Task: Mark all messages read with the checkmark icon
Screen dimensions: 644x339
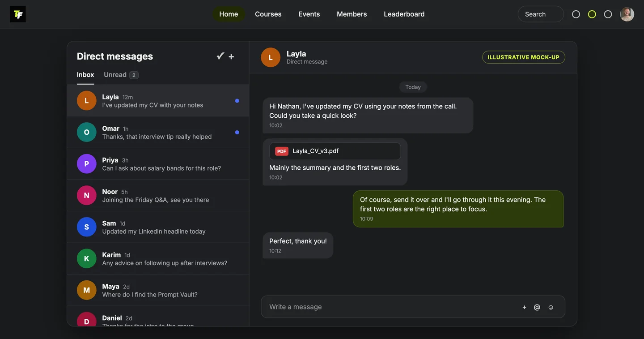Action: click(220, 56)
